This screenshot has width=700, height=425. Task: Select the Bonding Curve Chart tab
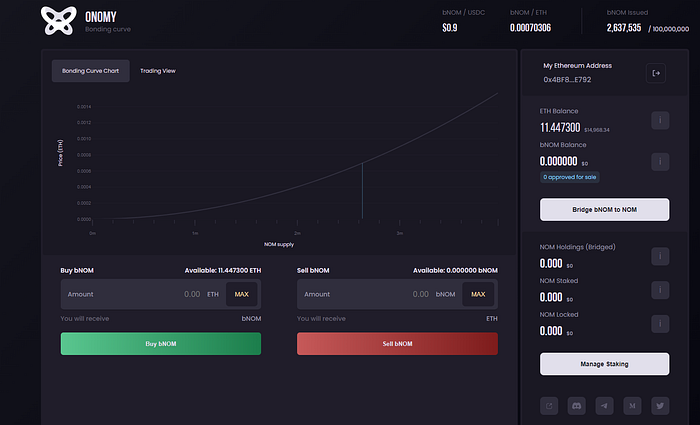point(91,71)
